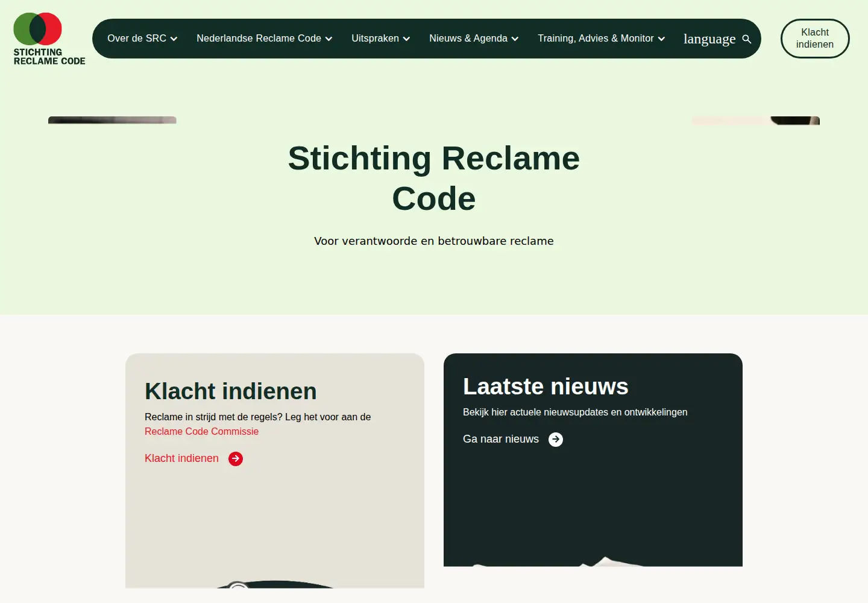This screenshot has height=603, width=868.
Task: Open the Ga naar nieuws link
Action: [x=501, y=439]
